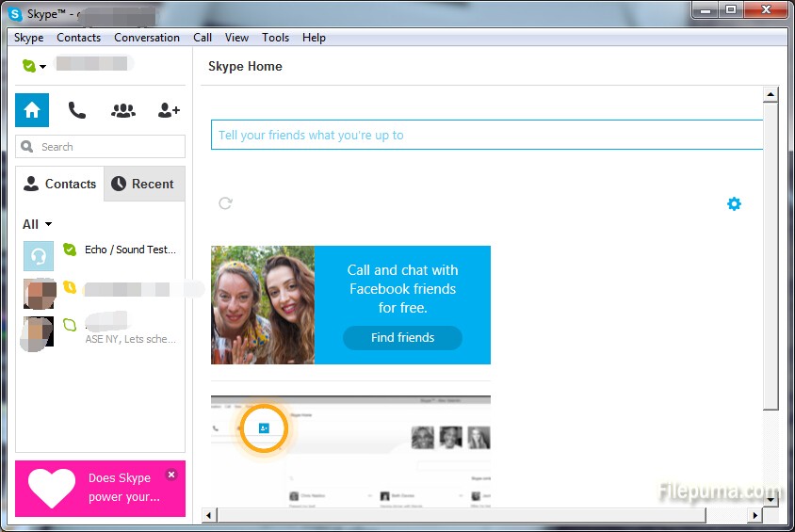Click the Add contact icon

pyautogui.click(x=169, y=110)
